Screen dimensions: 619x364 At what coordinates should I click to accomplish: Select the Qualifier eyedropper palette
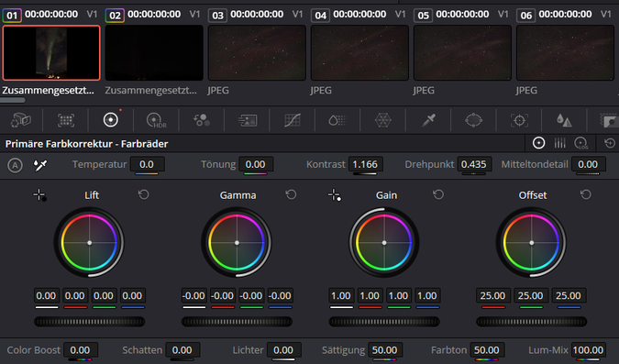pos(428,120)
